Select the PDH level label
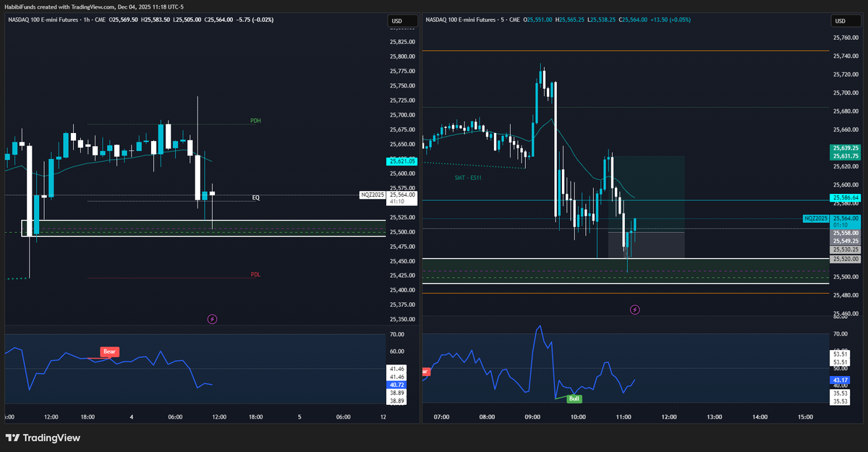This screenshot has width=868, height=452. [255, 120]
